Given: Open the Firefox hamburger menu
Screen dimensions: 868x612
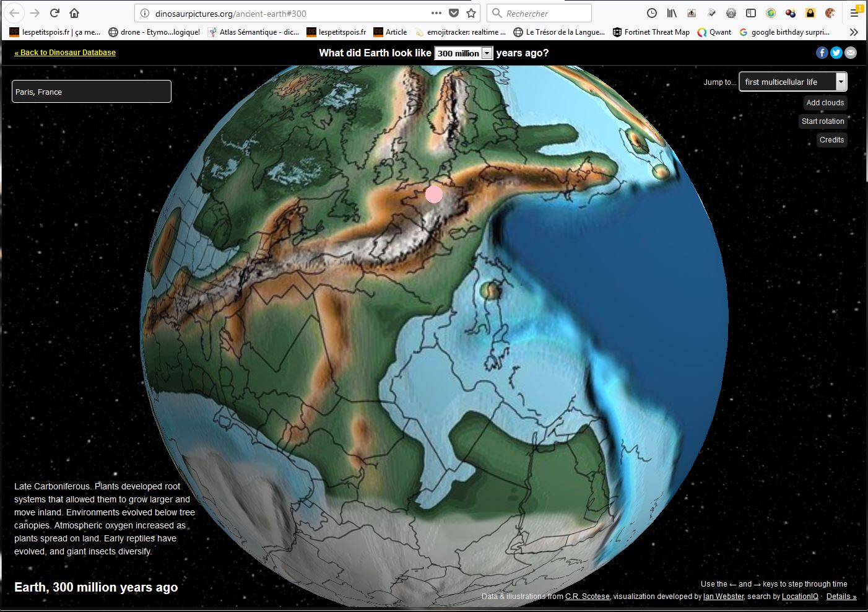Looking at the screenshot, I should point(854,13).
